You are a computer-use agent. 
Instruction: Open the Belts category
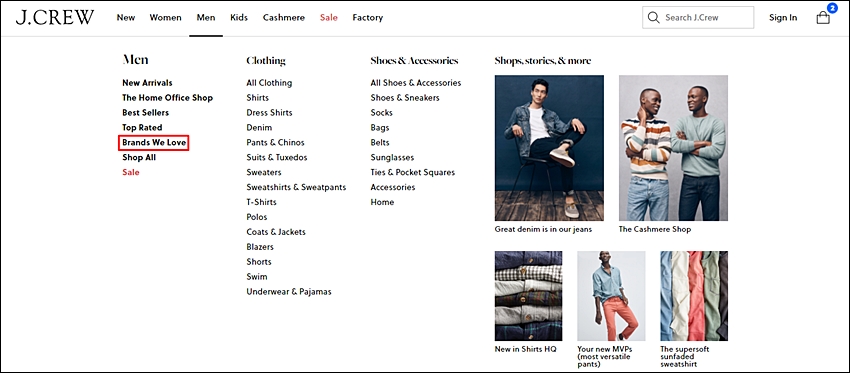click(380, 143)
